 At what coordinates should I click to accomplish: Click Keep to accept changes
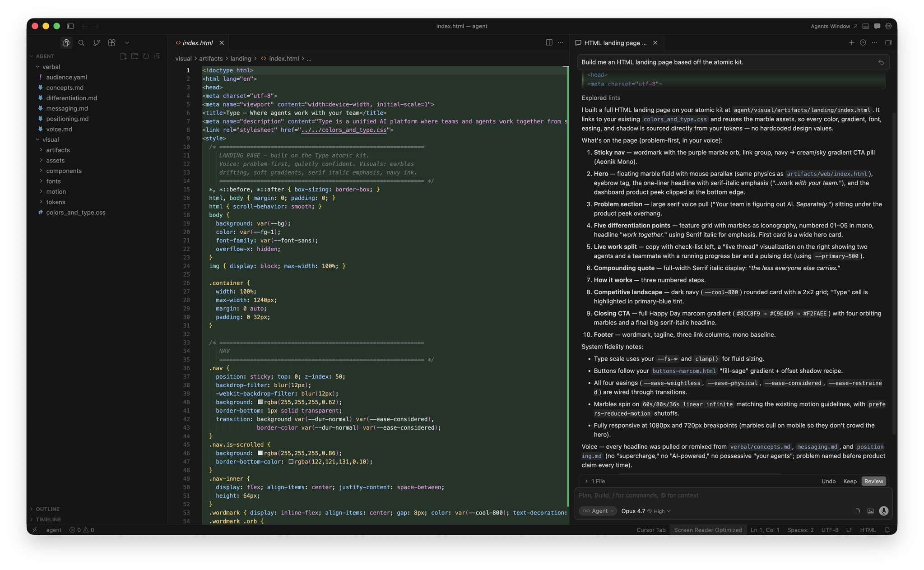pyautogui.click(x=850, y=481)
